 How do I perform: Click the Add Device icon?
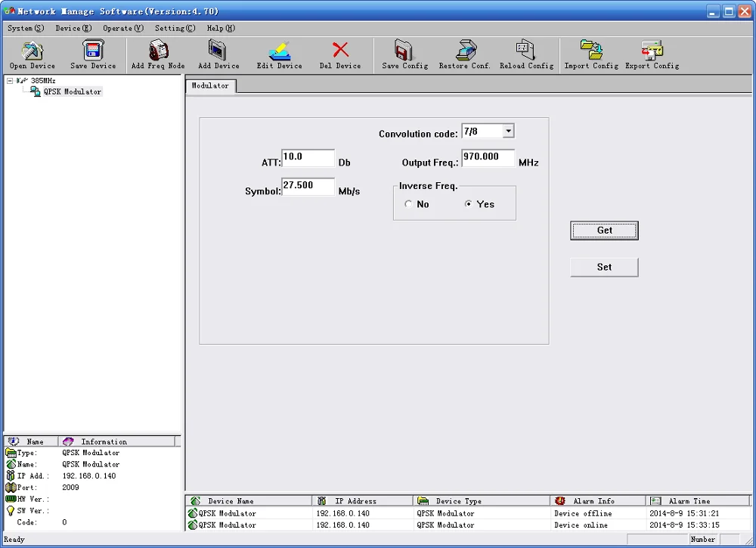click(218, 50)
